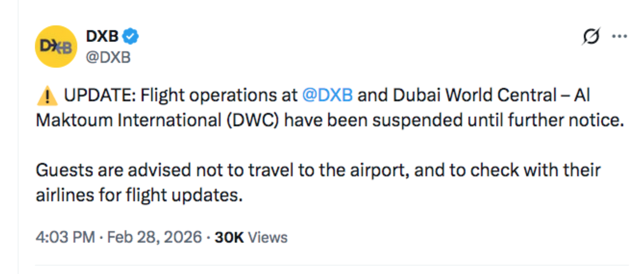The height and width of the screenshot is (274, 644).
Task: Open the more actions menu on the tweet
Action: click(619, 36)
